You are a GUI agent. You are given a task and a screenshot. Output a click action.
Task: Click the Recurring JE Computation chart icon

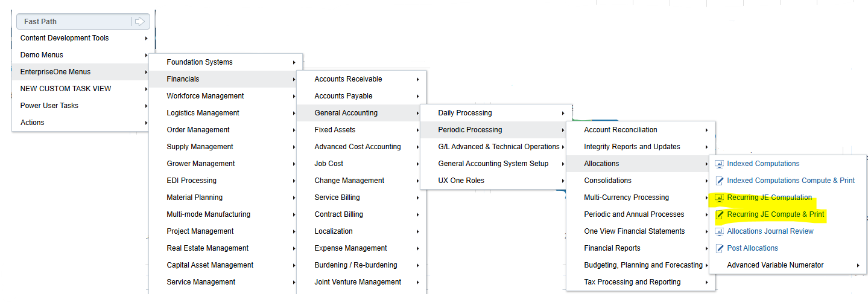(x=719, y=198)
